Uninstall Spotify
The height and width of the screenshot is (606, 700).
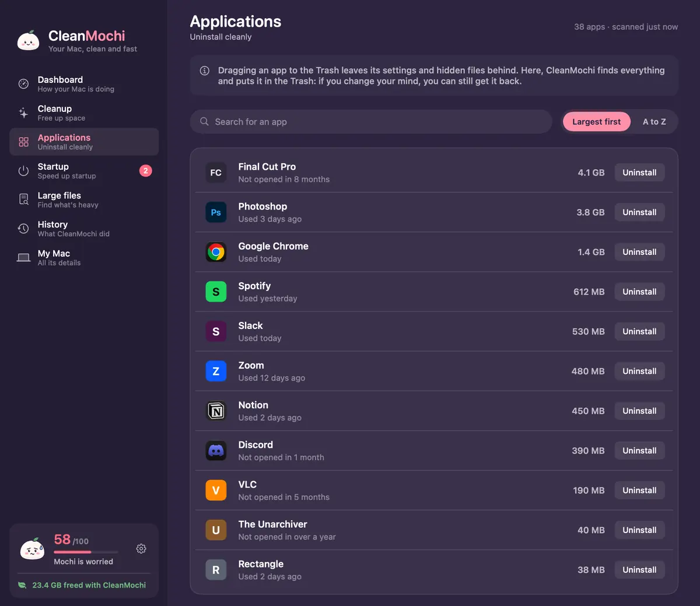639,292
